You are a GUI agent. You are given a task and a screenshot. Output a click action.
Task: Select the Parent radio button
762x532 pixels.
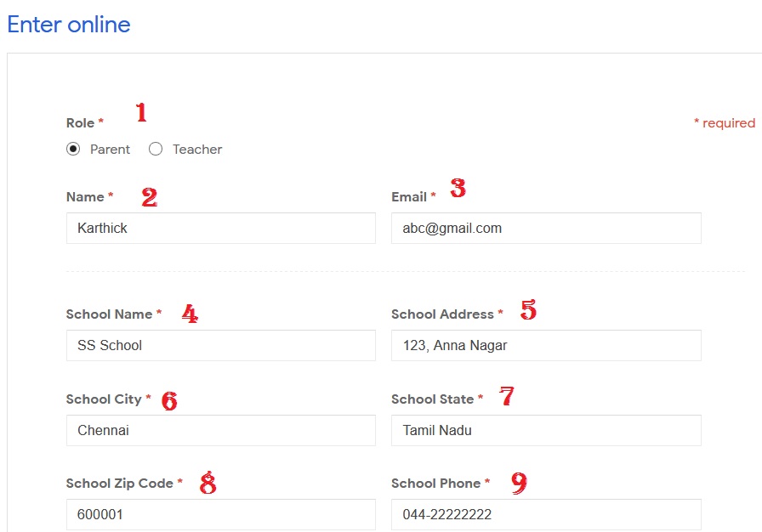73,150
